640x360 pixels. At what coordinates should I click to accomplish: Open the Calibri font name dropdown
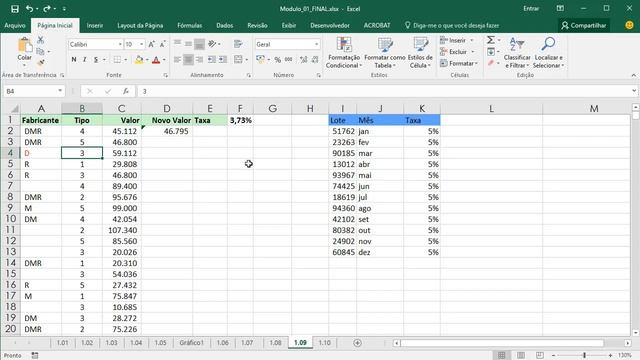(120, 44)
